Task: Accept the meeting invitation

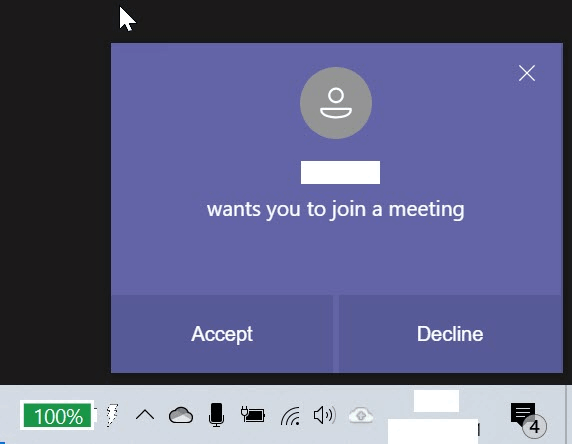Action: pos(222,334)
